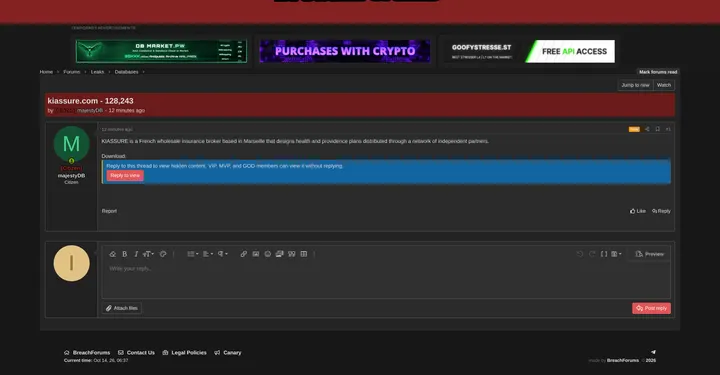Toggle italic formatting in the reply editor

point(136,254)
